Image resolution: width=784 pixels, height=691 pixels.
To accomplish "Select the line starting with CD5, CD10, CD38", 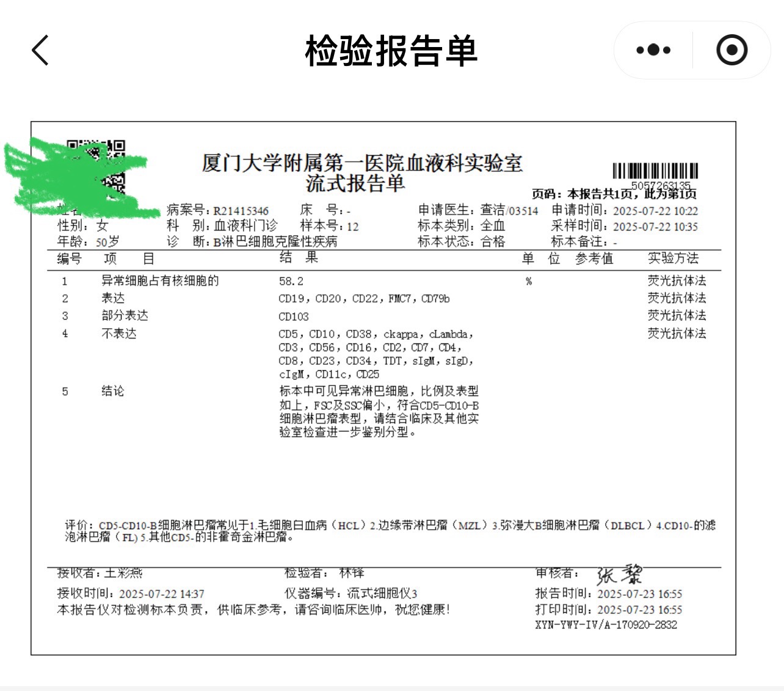I will point(376,334).
